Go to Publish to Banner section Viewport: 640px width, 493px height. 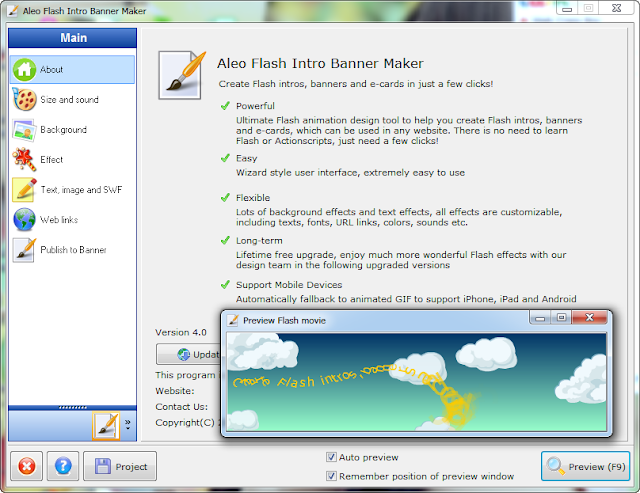[72, 250]
